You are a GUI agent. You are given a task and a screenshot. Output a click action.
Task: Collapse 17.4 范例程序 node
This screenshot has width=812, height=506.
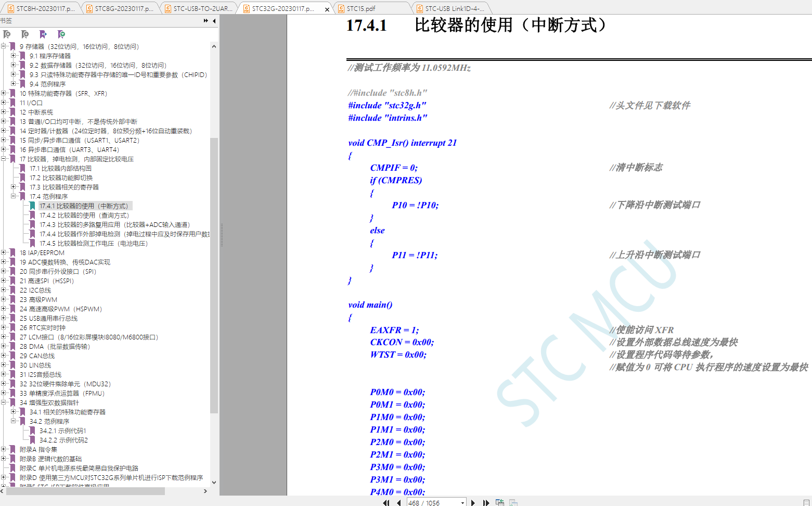pyautogui.click(x=14, y=196)
